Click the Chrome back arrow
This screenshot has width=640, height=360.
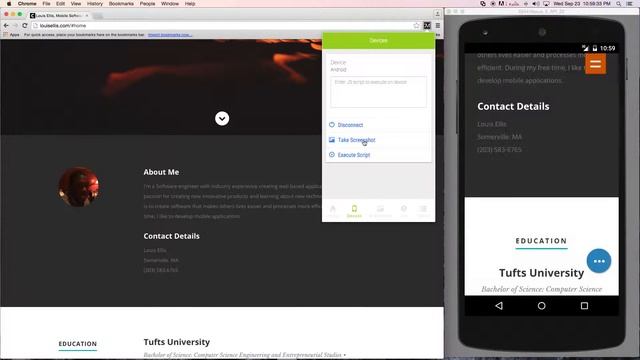(6, 25)
